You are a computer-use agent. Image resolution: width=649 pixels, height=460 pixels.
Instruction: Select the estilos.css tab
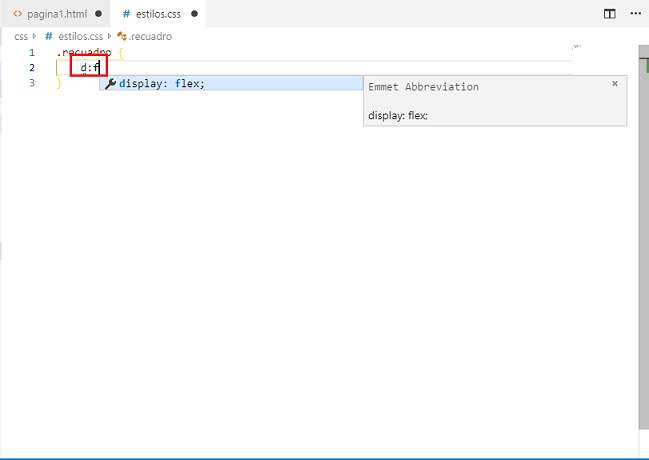tap(159, 14)
